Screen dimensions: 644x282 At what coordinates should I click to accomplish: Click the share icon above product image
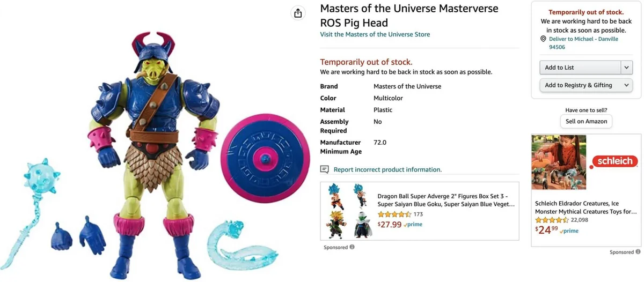coord(298,13)
